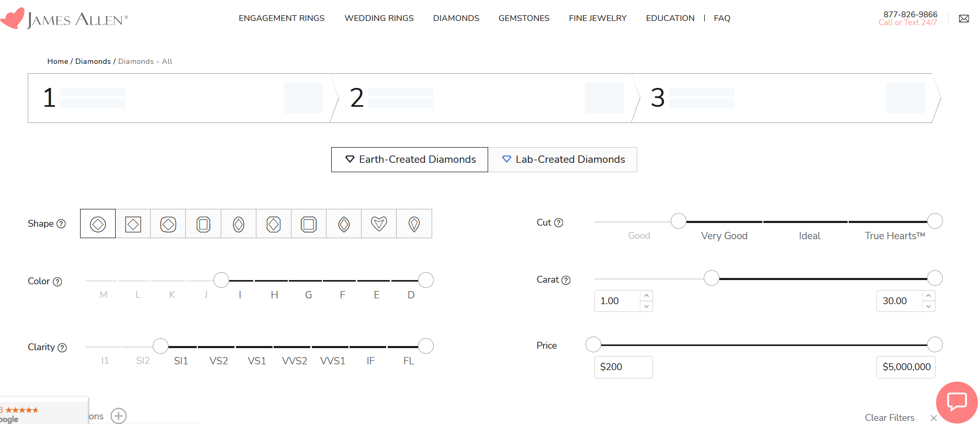Open the Engagement Rings menu

point(281,18)
